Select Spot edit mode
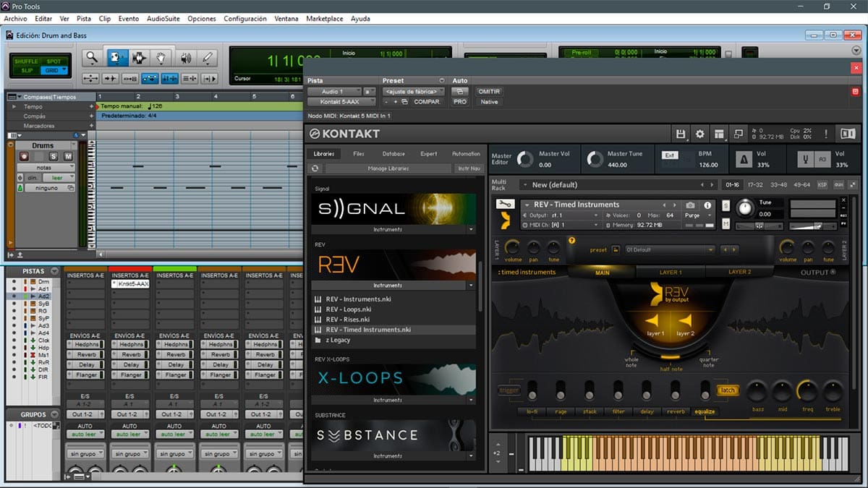The width and height of the screenshot is (868, 488). (54, 61)
